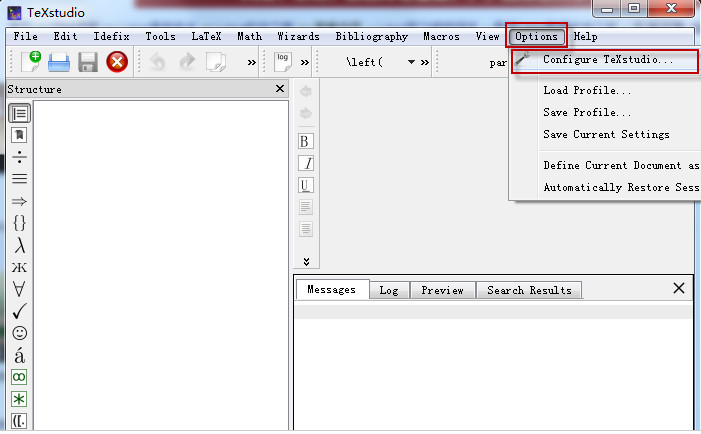The image size is (701, 434).
Task: Toggle Automatically Restore Session entry
Action: point(605,187)
